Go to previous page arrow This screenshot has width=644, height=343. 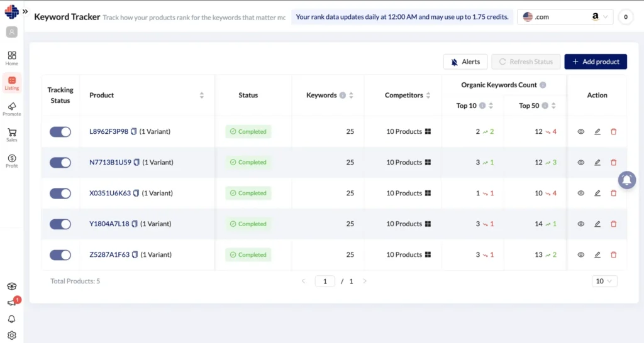click(304, 281)
